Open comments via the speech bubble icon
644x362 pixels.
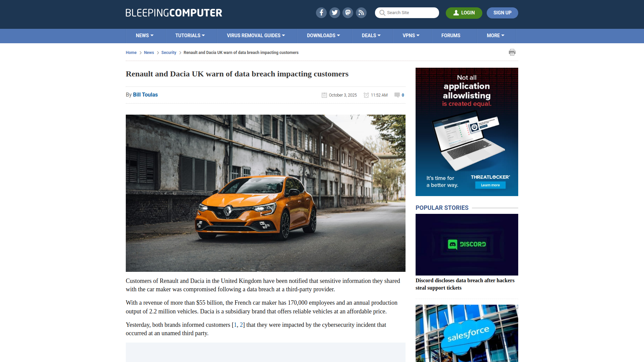tap(397, 95)
